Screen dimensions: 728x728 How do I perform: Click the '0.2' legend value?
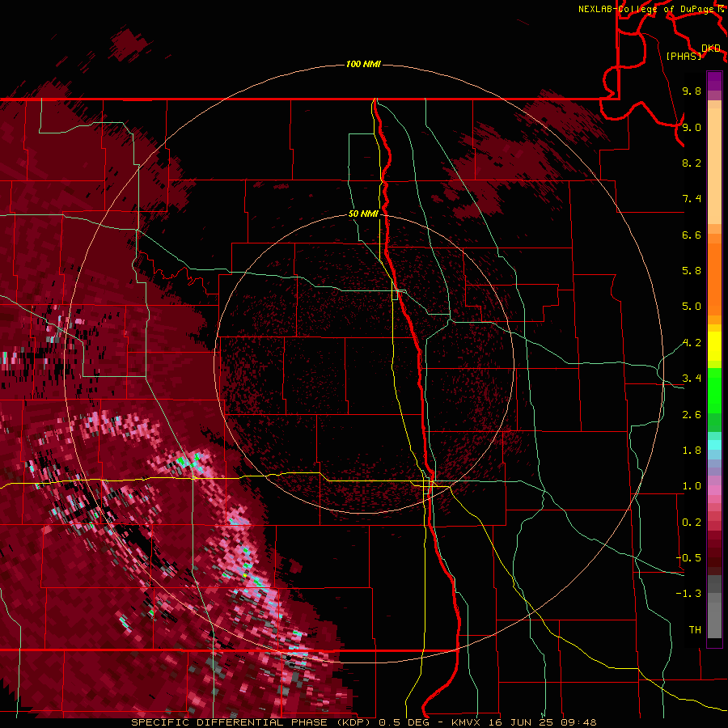point(692,523)
